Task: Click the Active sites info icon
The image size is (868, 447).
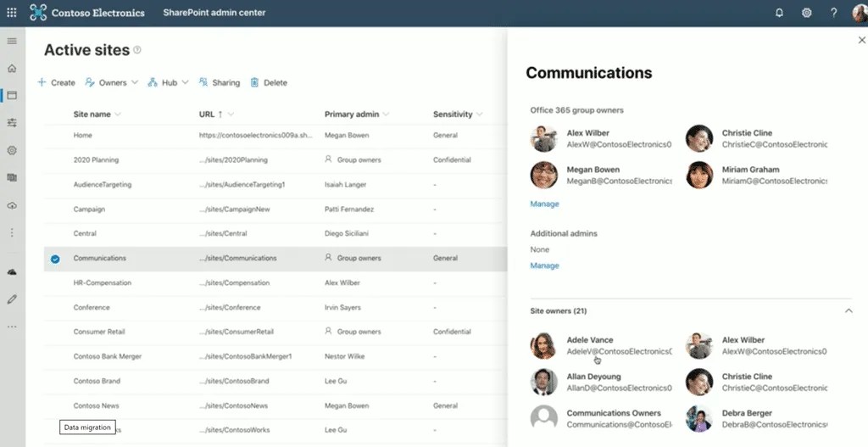Action: (x=137, y=50)
